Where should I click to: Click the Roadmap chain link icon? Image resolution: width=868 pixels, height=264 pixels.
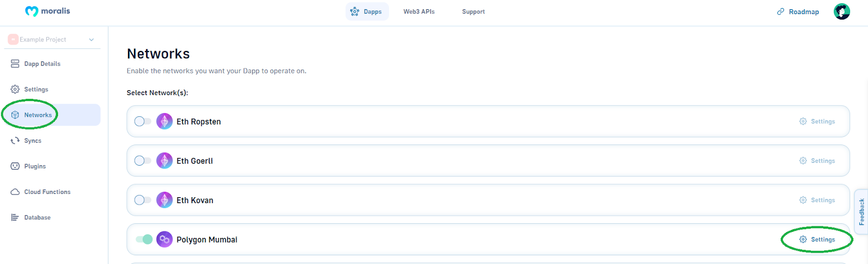[x=781, y=11]
